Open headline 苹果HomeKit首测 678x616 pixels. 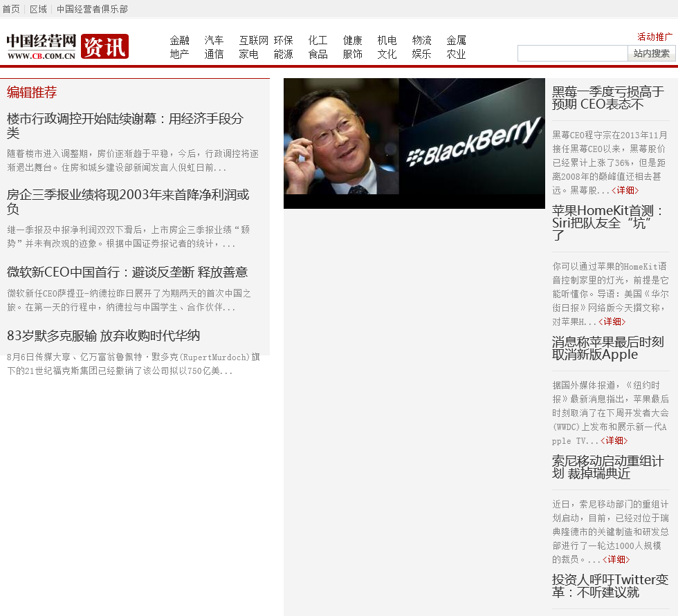(x=607, y=223)
